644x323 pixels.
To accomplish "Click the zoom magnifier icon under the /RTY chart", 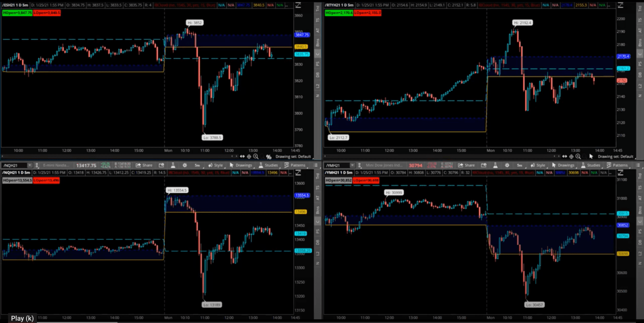I will [x=578, y=156].
